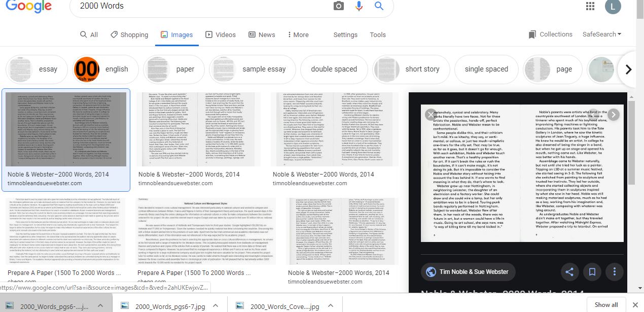Open search Settings
Image resolution: width=644 pixels, height=312 pixels.
[345, 34]
